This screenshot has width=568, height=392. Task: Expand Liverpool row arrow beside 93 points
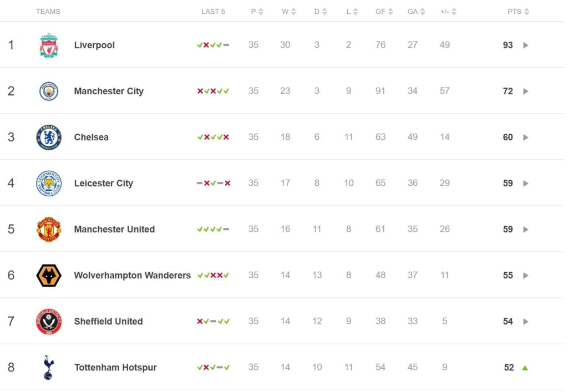(x=526, y=45)
